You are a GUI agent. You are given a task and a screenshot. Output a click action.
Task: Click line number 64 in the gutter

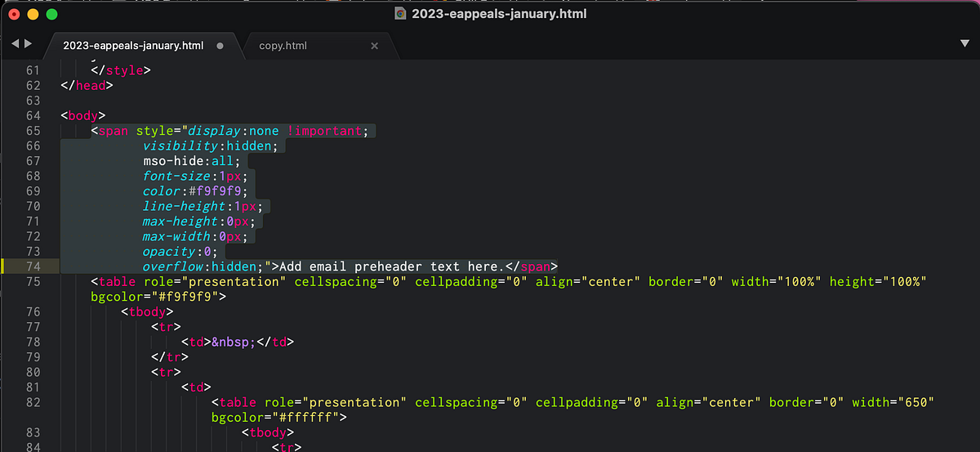click(33, 116)
